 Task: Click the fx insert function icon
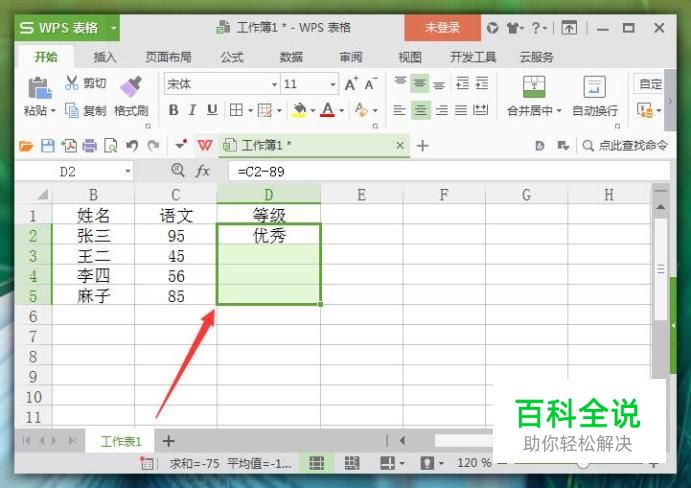202,171
